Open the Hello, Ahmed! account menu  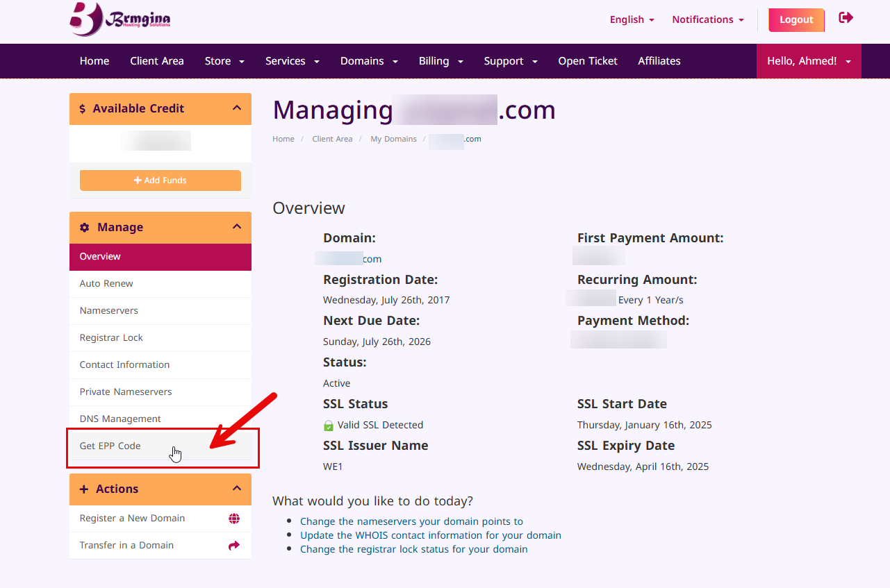tap(809, 61)
